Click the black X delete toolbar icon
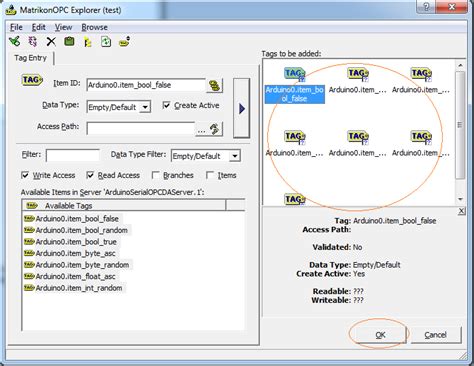 [x=51, y=42]
